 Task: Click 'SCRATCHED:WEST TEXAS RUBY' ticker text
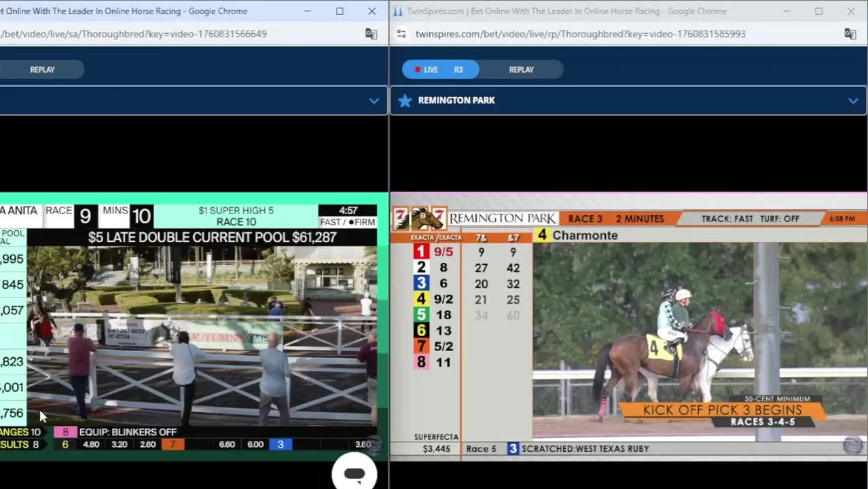tap(585, 449)
